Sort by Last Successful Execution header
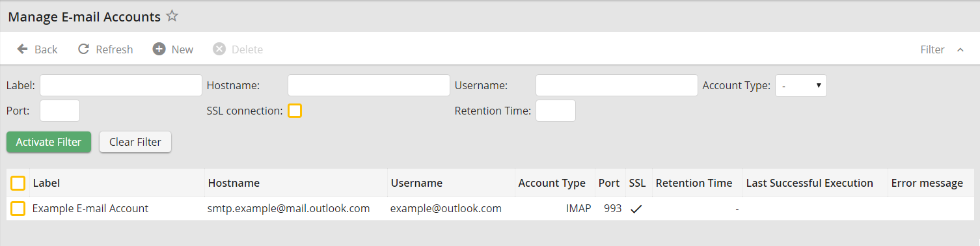This screenshot has width=980, height=246. tap(810, 184)
